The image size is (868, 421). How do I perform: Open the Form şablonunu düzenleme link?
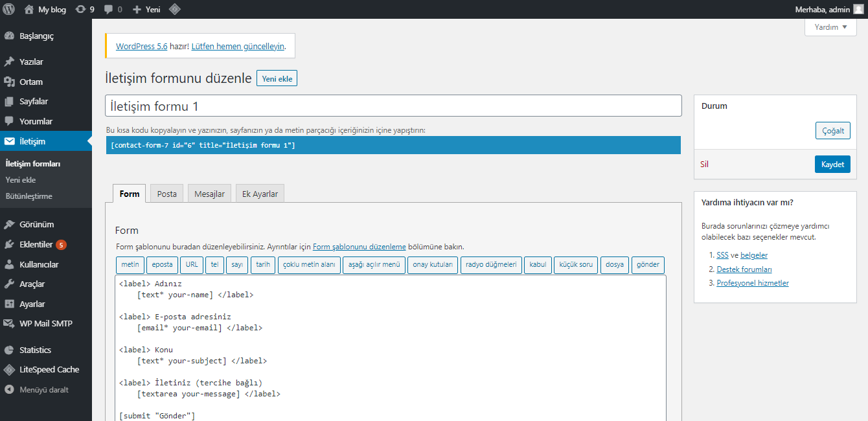pyautogui.click(x=359, y=247)
